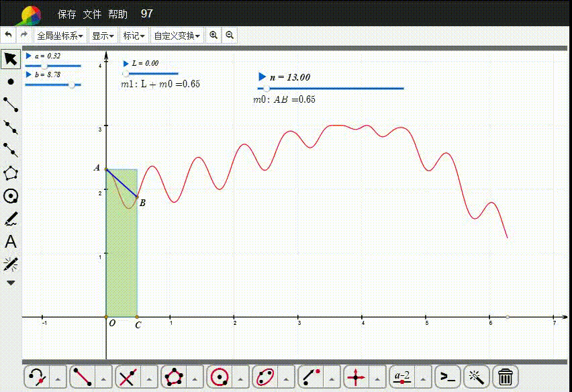Click the trash can delete icon
The width and height of the screenshot is (572, 392).
pos(506,377)
